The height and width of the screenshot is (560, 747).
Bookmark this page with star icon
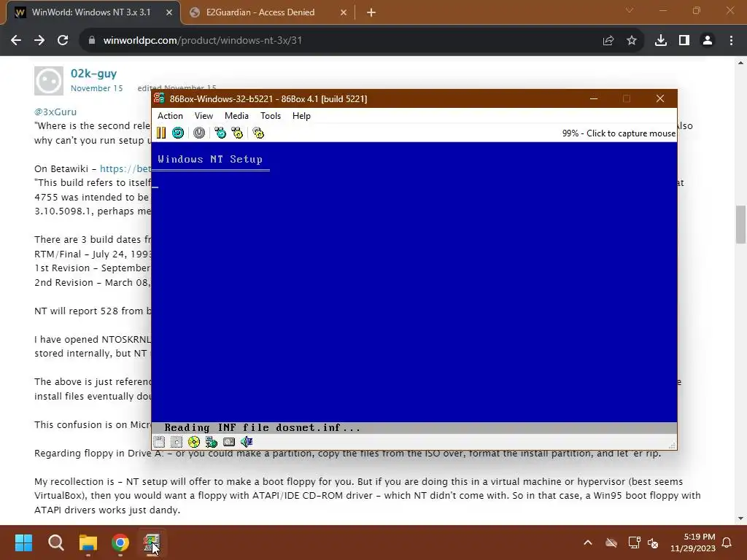click(x=632, y=41)
